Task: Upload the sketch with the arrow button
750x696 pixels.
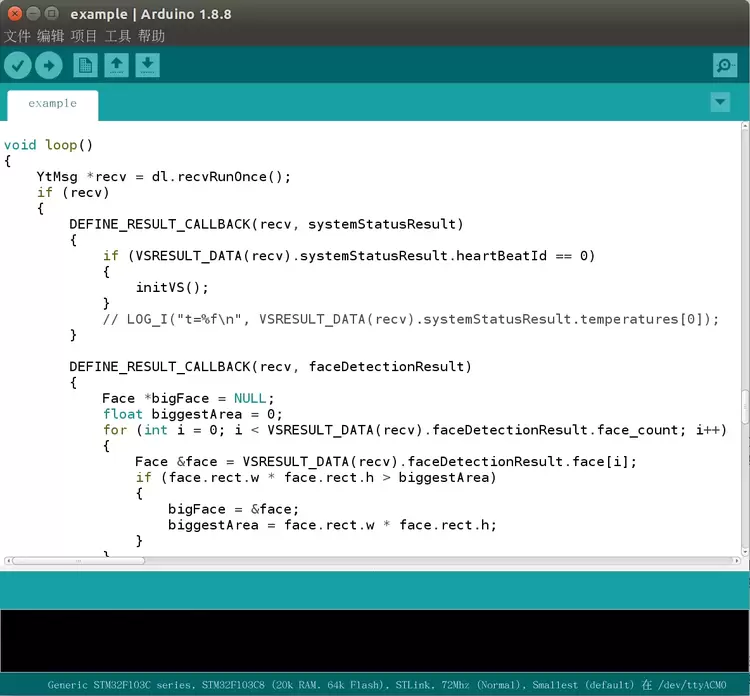Action: coord(49,66)
